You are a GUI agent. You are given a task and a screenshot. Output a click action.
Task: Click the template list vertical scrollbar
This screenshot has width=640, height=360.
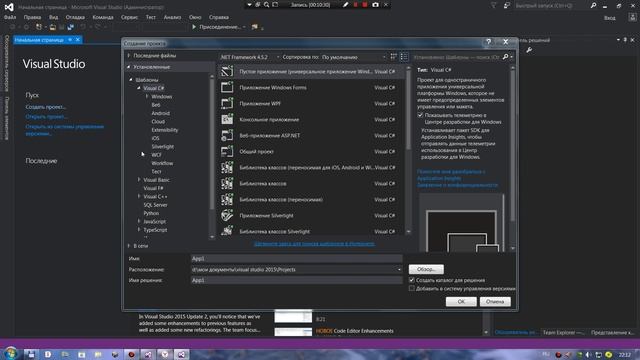point(408,150)
